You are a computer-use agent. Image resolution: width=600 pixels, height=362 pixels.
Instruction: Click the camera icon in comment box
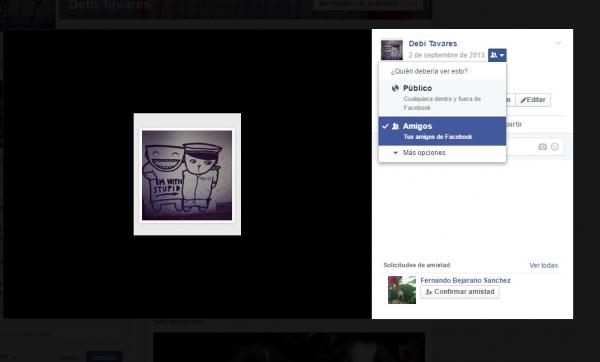[x=542, y=147]
